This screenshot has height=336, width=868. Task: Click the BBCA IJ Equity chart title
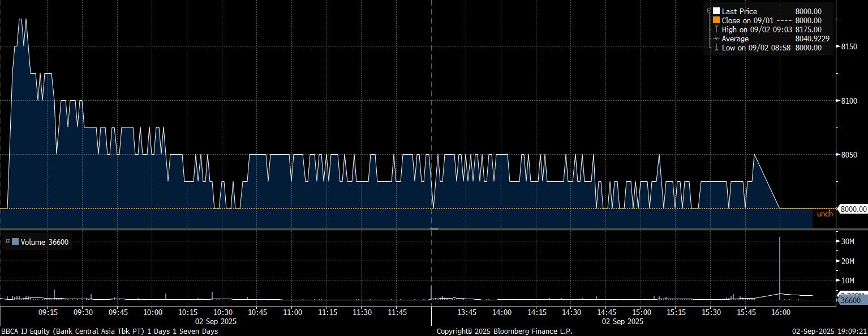point(109,331)
